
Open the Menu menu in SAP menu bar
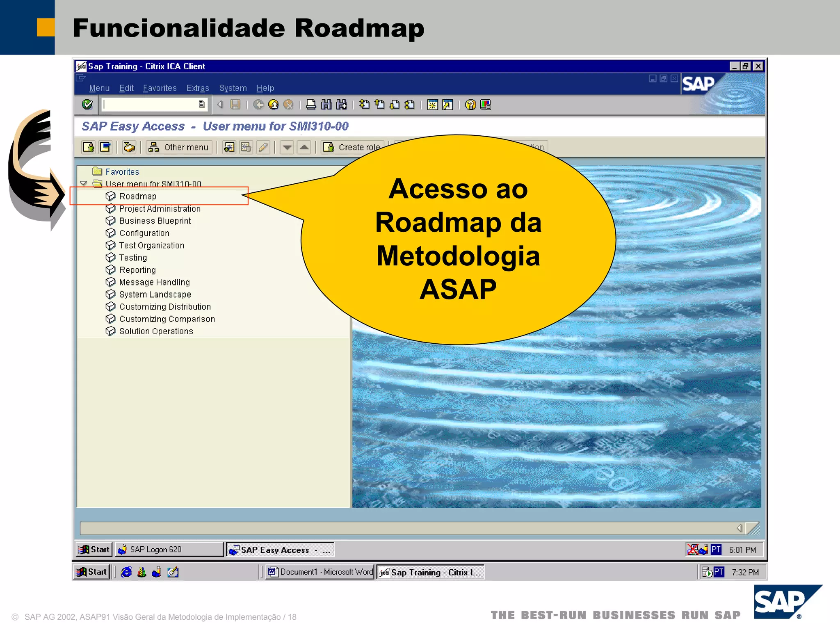click(99, 88)
